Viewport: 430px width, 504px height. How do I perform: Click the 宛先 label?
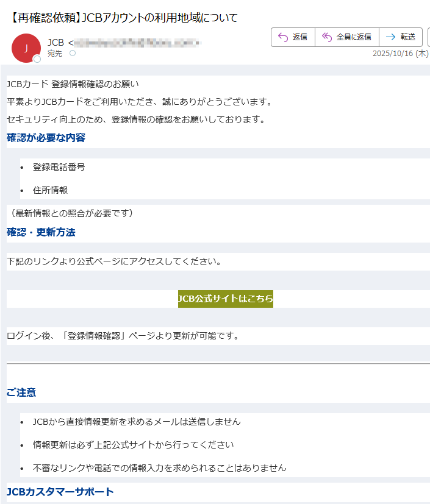(55, 54)
